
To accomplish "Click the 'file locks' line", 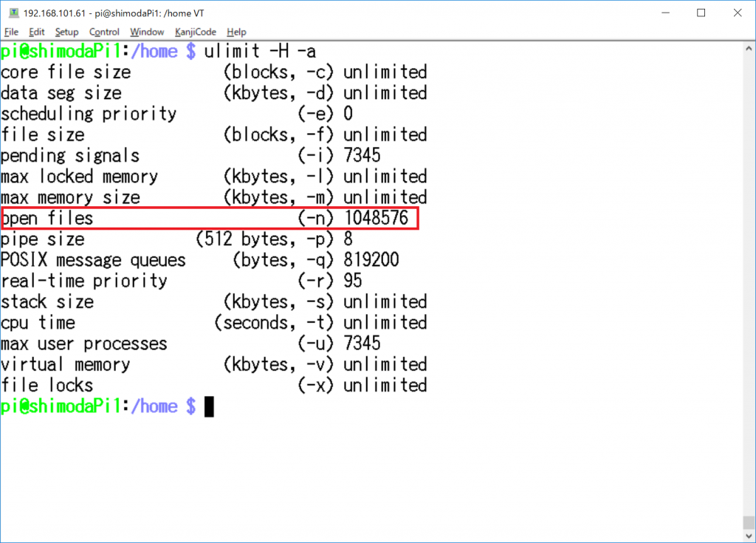I will pyautogui.click(x=214, y=386).
